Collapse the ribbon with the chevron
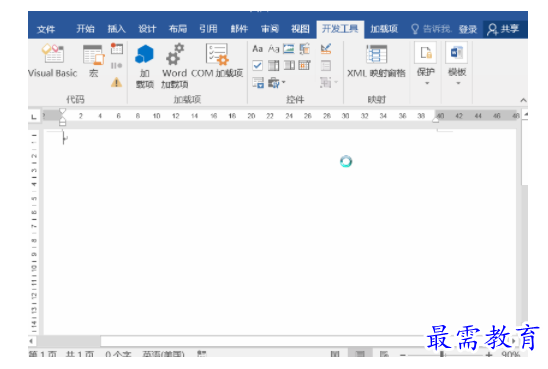The image size is (548, 369). 523,100
